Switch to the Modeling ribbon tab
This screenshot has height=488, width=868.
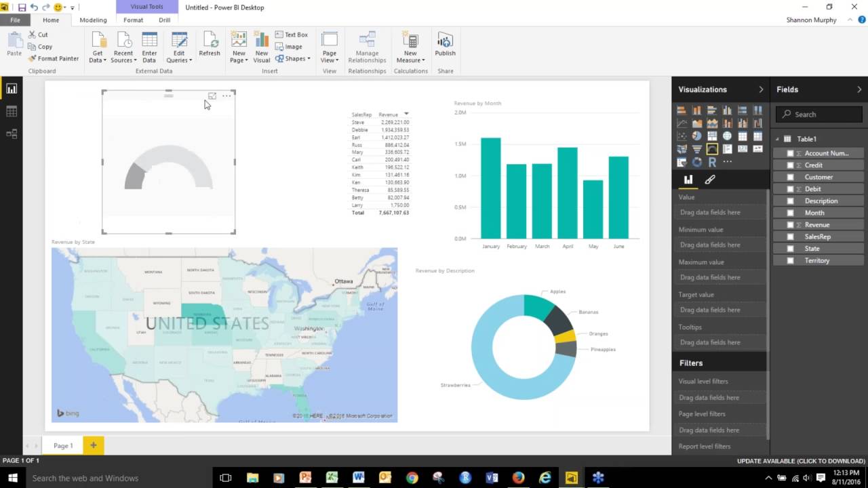pos(93,20)
